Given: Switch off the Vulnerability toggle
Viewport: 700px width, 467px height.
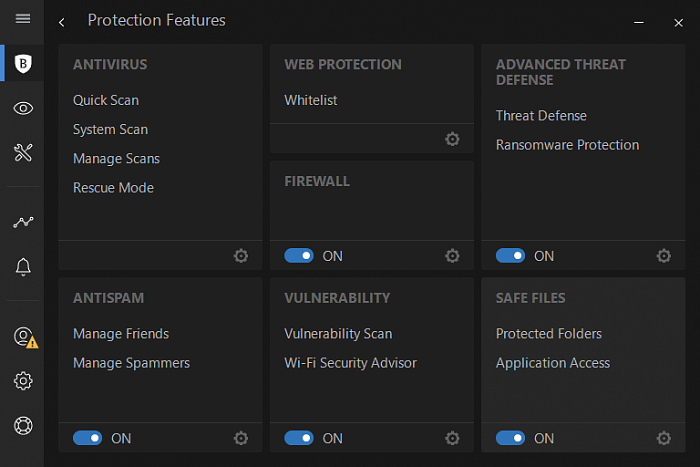Looking at the screenshot, I should tap(299, 438).
